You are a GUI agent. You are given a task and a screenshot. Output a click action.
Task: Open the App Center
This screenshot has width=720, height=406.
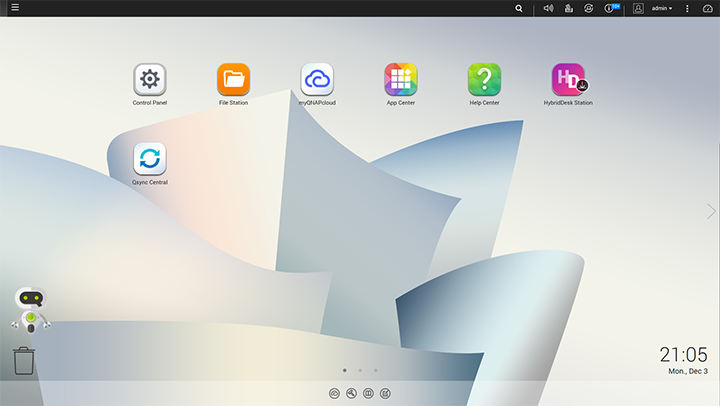pyautogui.click(x=401, y=79)
